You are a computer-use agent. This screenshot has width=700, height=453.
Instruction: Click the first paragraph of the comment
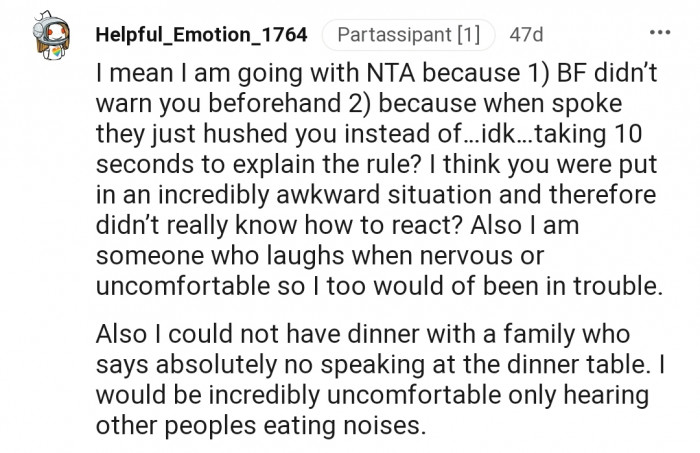point(380,180)
